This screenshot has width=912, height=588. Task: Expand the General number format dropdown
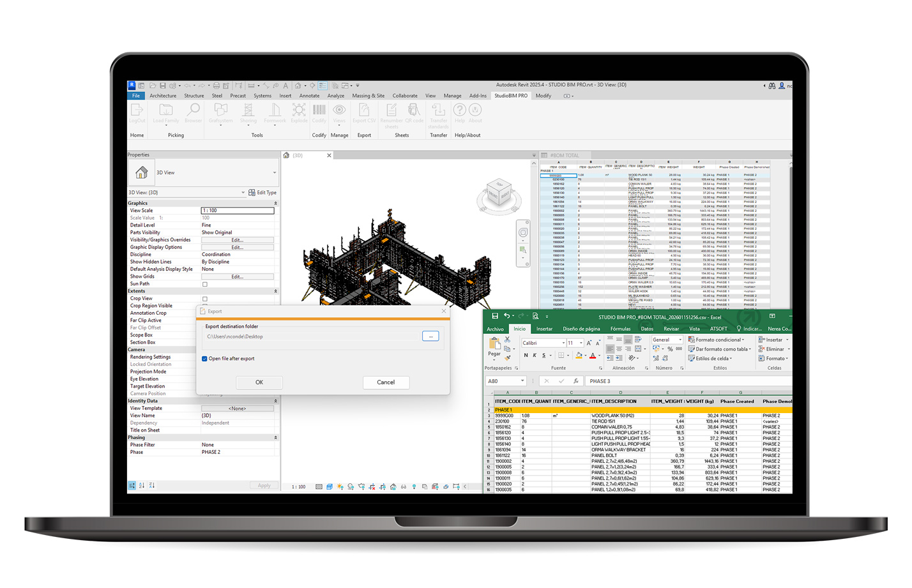click(680, 340)
